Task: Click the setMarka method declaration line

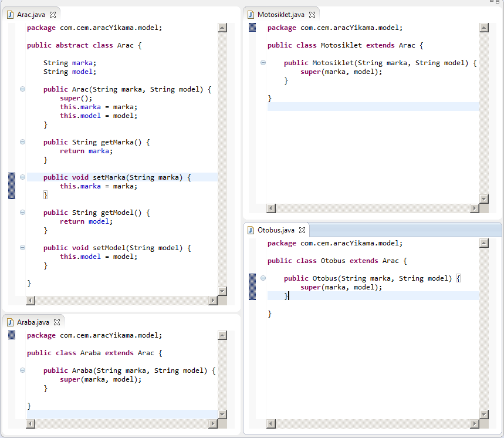Action: click(x=117, y=177)
